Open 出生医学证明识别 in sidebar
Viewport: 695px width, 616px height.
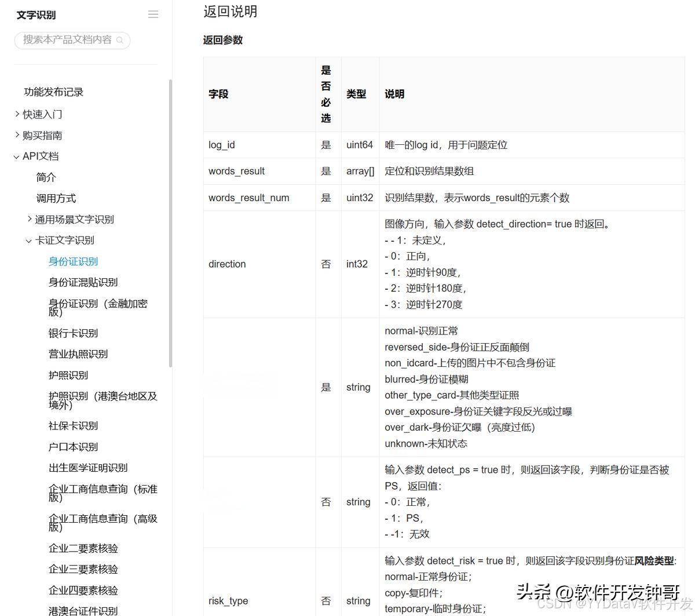[87, 468]
